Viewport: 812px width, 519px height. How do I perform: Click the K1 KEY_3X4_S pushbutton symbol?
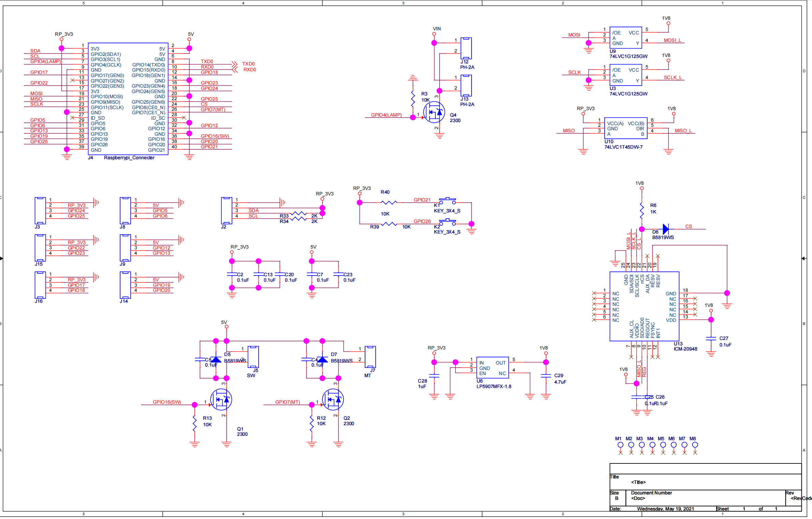tap(447, 201)
